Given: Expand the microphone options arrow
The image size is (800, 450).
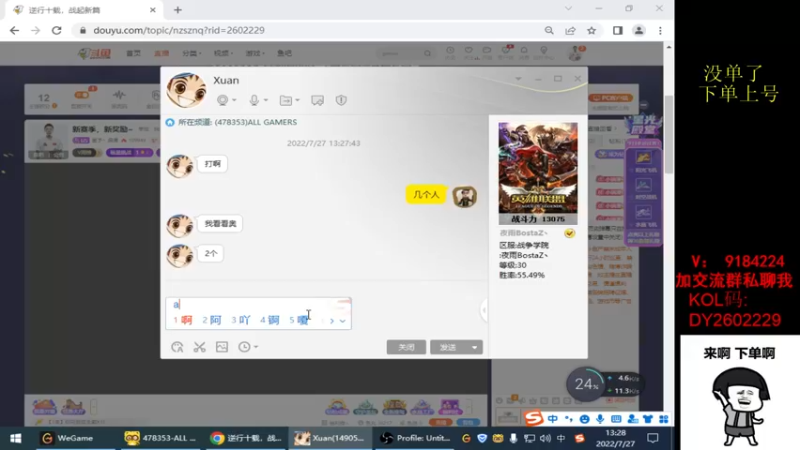Looking at the screenshot, I should tap(266, 100).
